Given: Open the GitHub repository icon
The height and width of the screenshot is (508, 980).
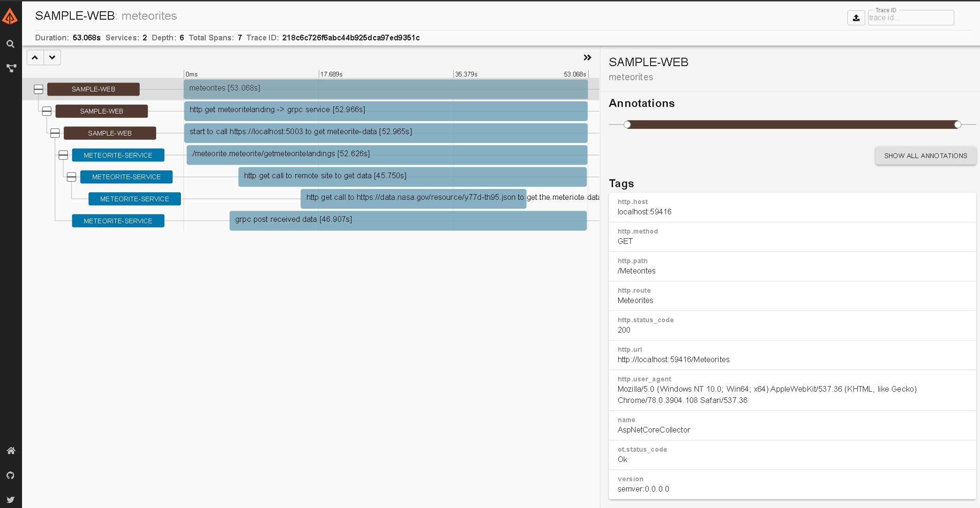Looking at the screenshot, I should click(11, 475).
